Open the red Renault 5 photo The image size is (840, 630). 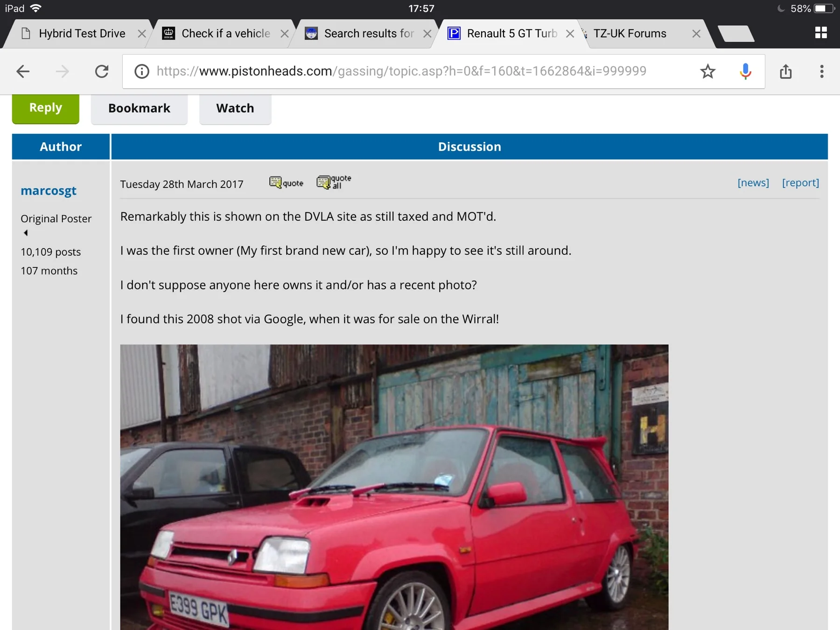(394, 487)
